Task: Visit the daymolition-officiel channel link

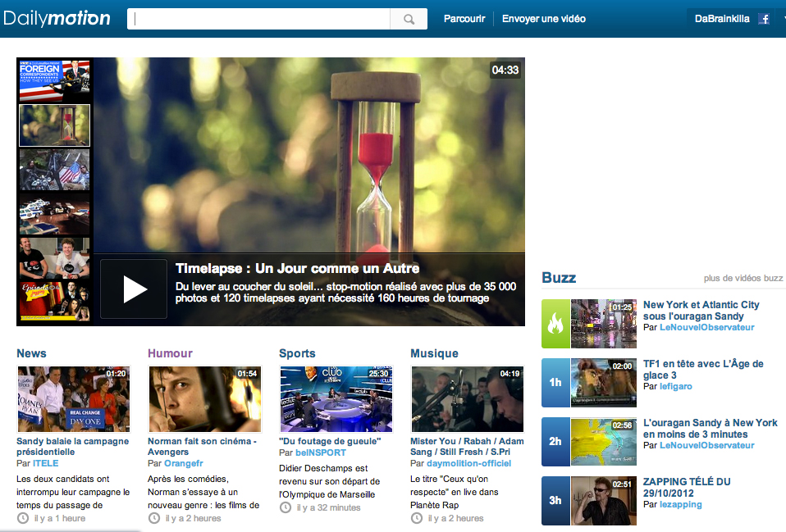Action: pos(468,463)
